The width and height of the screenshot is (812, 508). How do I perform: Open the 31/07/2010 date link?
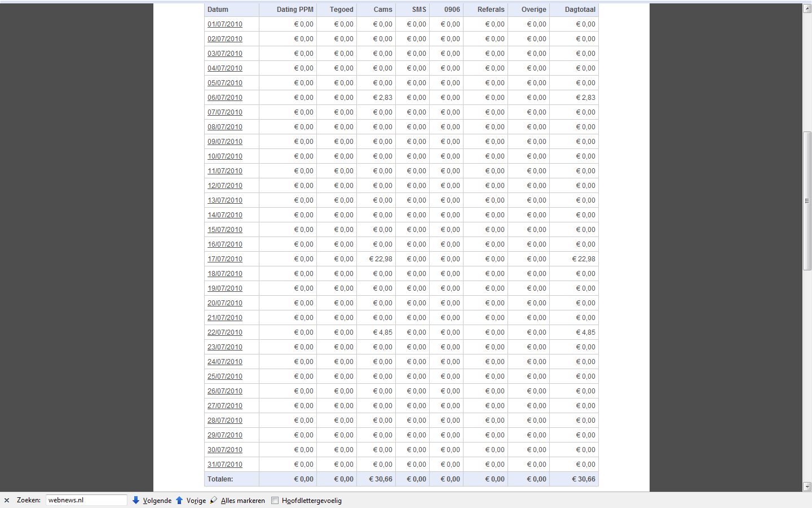[225, 465]
